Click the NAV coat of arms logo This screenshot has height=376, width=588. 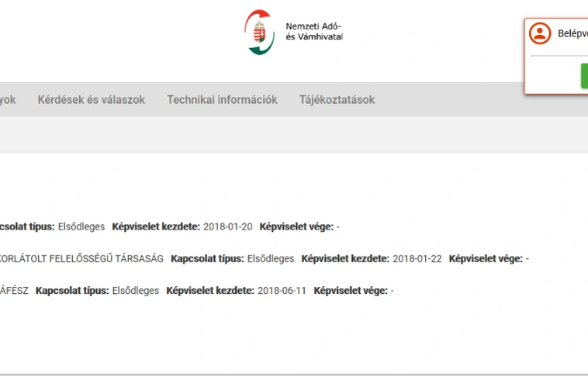pos(261,32)
